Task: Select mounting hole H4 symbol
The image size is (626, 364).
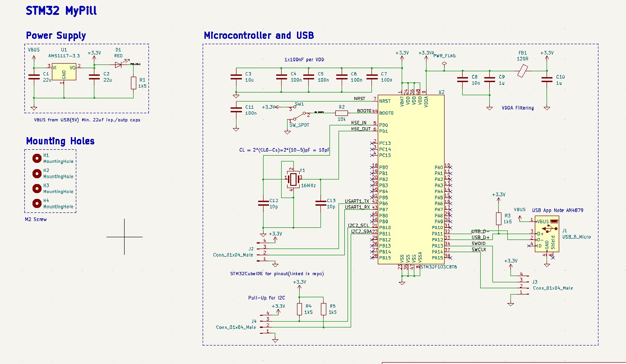Action: pos(37,203)
